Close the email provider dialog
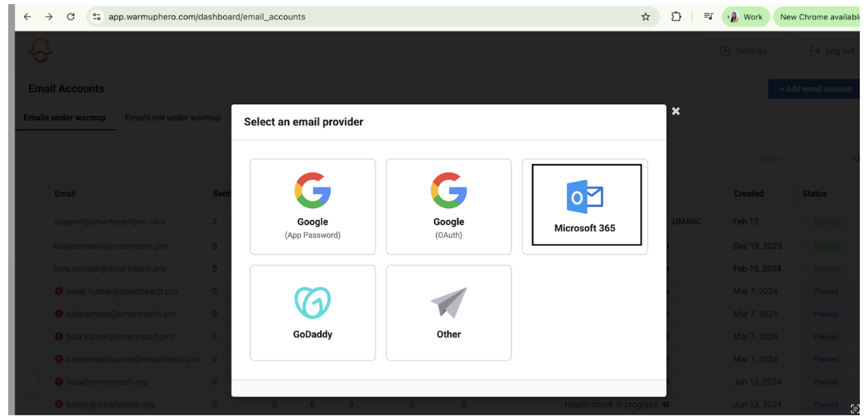 pyautogui.click(x=676, y=111)
